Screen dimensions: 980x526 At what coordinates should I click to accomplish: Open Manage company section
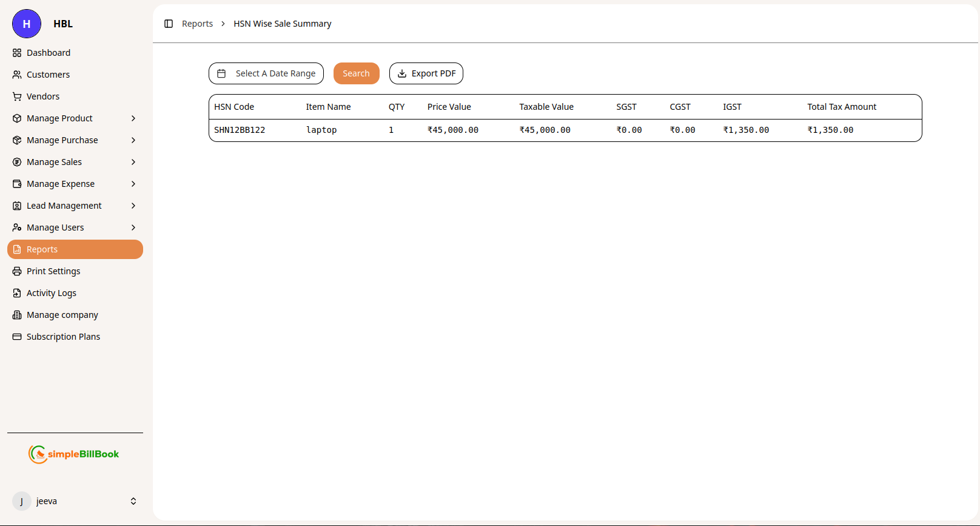click(x=62, y=315)
